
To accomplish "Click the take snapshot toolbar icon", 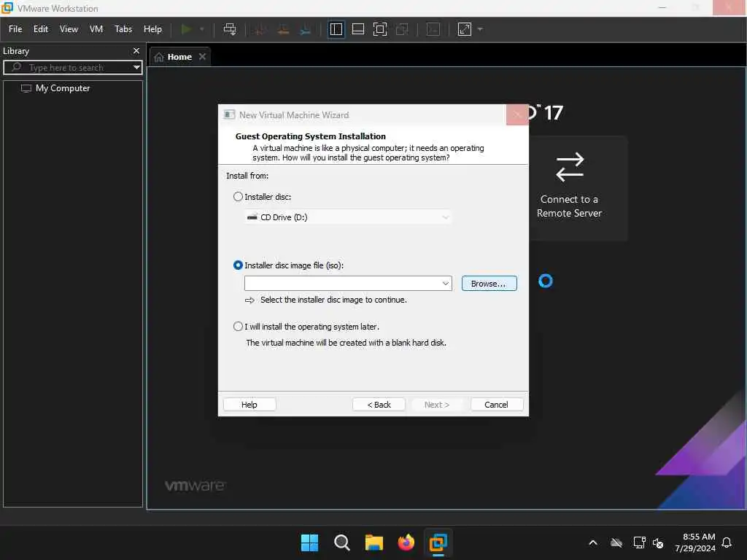I will [x=260, y=29].
